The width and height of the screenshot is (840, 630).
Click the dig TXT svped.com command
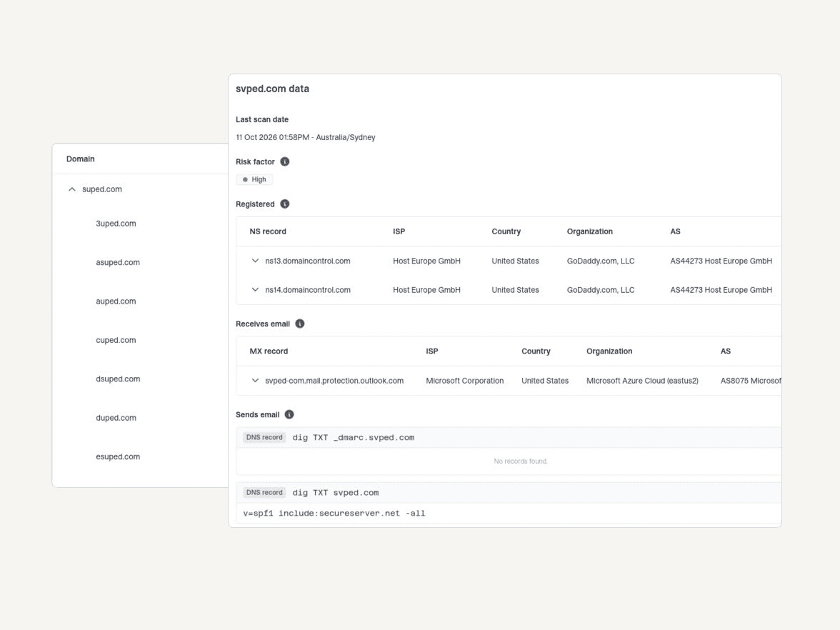(x=336, y=493)
